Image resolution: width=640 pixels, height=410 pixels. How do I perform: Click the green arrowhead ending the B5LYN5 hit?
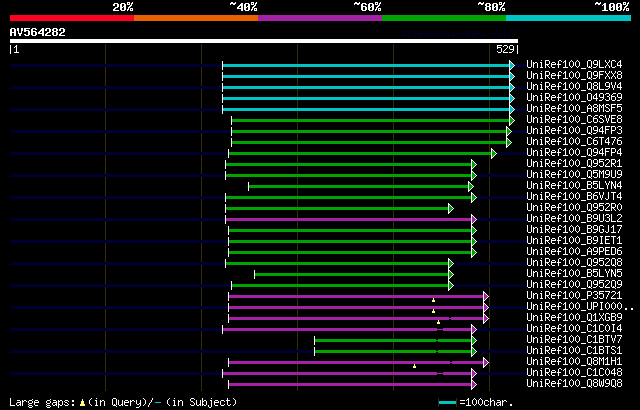(x=451, y=275)
